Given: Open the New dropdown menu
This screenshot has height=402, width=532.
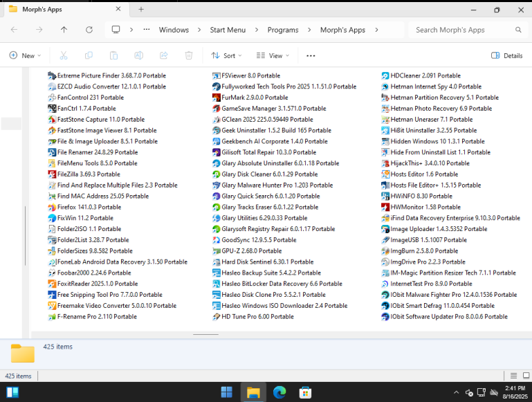Looking at the screenshot, I should click(x=25, y=55).
